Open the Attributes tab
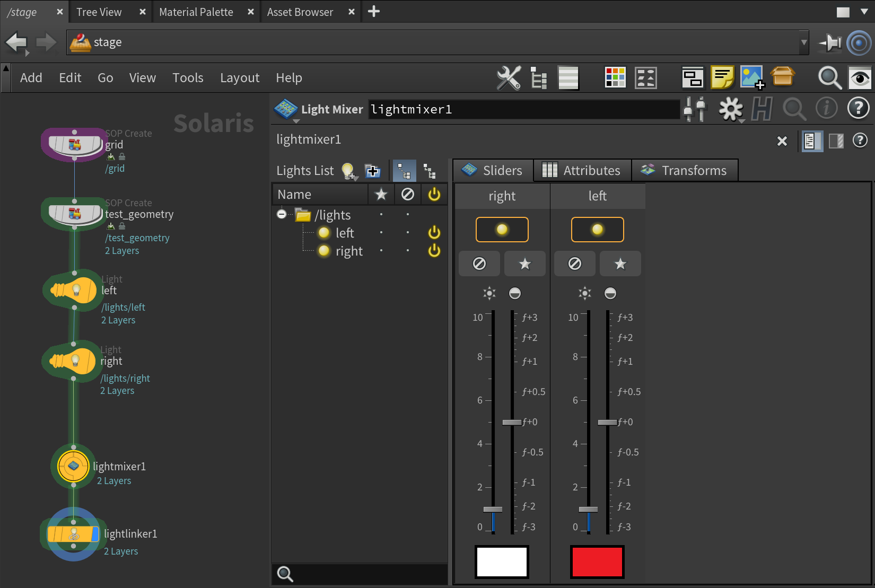The image size is (875, 588). (x=582, y=170)
